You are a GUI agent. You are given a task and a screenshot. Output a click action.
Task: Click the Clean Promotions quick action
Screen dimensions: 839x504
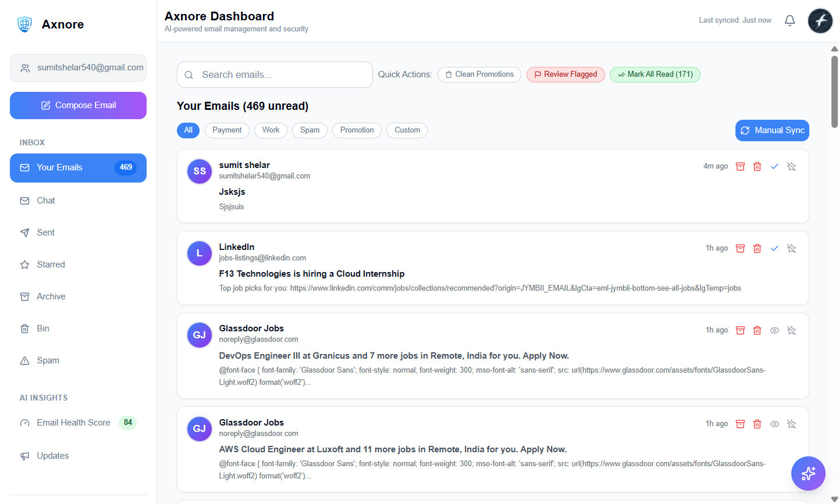pyautogui.click(x=479, y=74)
